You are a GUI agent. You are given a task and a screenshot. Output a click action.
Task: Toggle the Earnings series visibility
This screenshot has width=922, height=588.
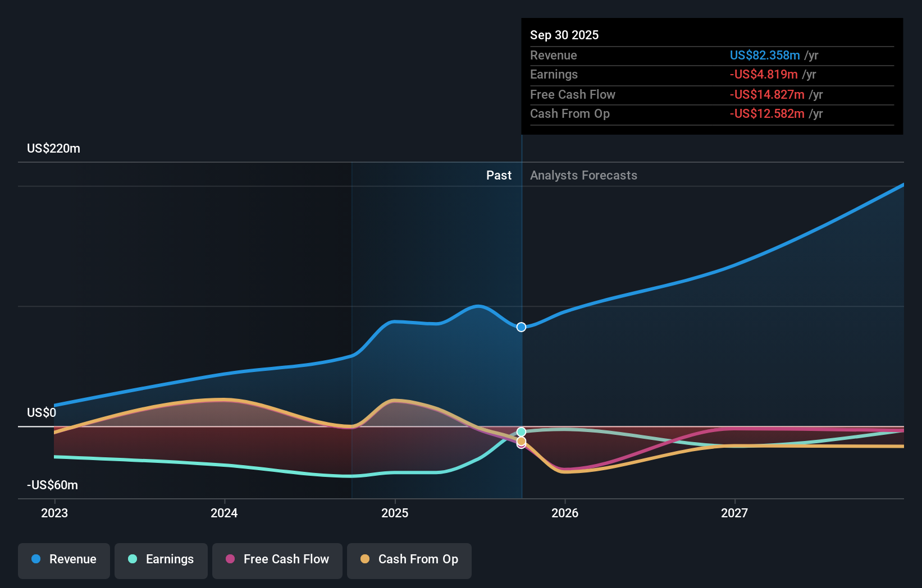[x=161, y=559]
